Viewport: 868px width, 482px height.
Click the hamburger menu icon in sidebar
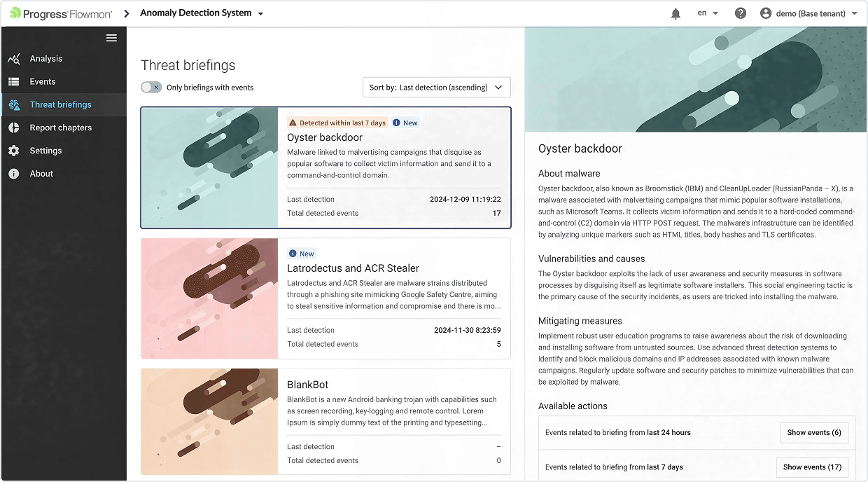[111, 38]
